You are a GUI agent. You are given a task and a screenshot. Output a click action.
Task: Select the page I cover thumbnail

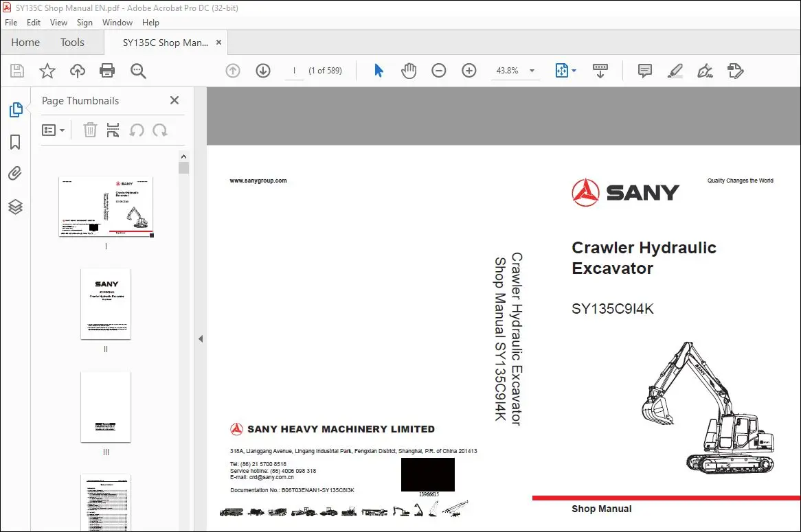(106, 207)
